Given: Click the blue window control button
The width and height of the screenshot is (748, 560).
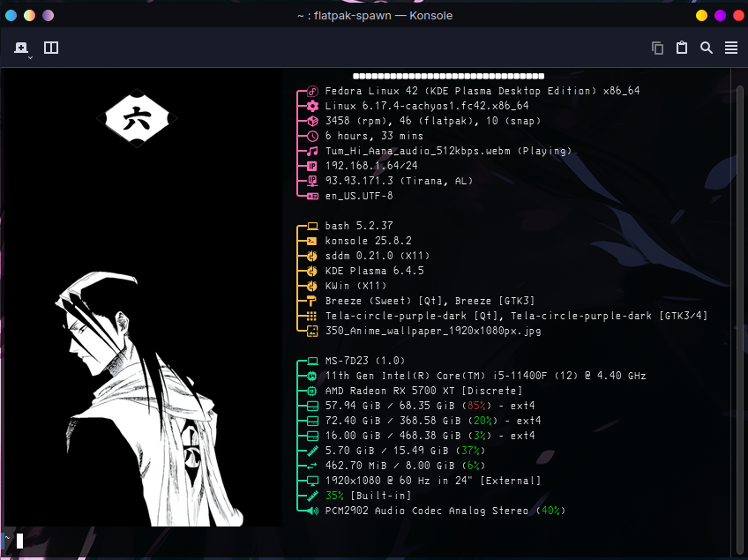Looking at the screenshot, I should coord(11,16).
